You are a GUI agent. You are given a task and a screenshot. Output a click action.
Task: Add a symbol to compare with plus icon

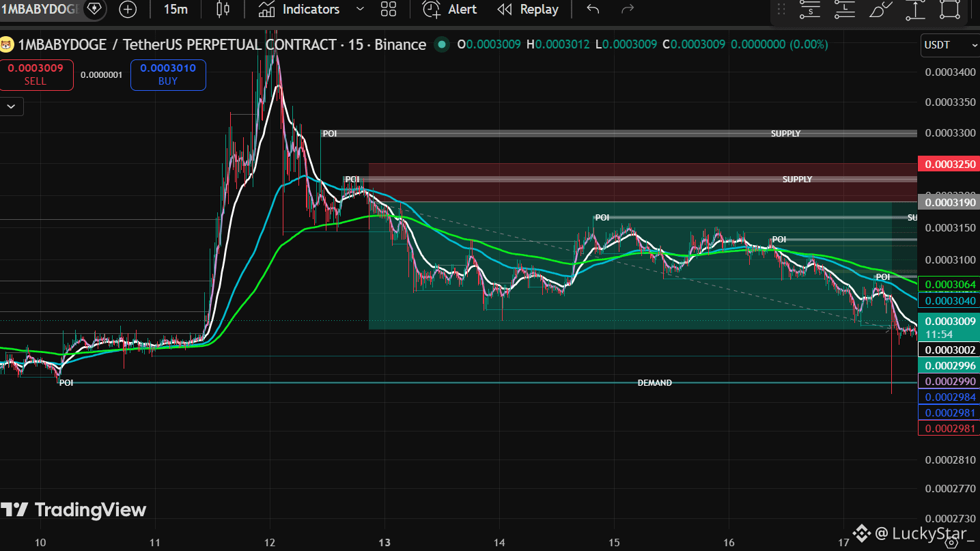point(128,10)
